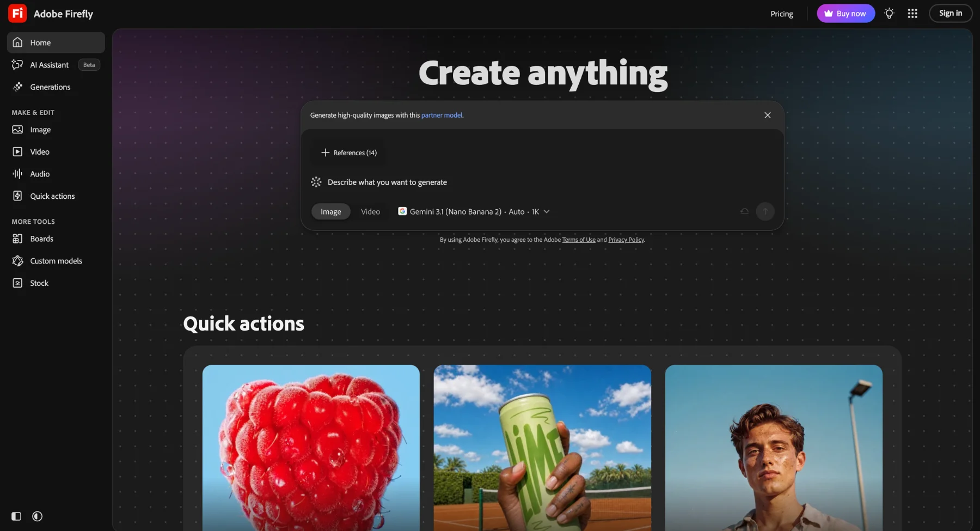Screen dimensions: 980x531
Task: Open AI Assistant from the sidebar
Action: pos(56,65)
